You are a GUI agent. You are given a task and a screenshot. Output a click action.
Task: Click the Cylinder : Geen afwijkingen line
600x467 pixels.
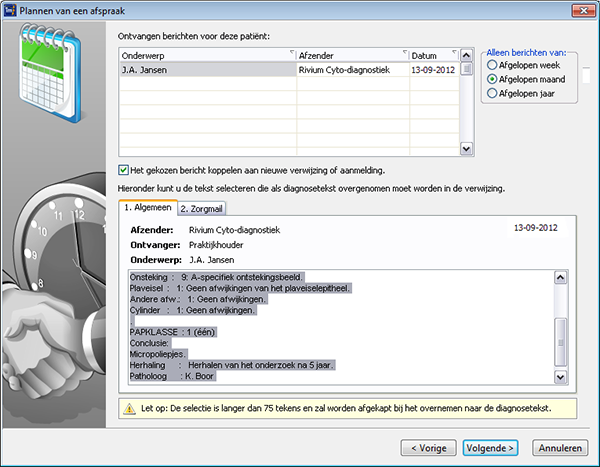pyautogui.click(x=193, y=310)
